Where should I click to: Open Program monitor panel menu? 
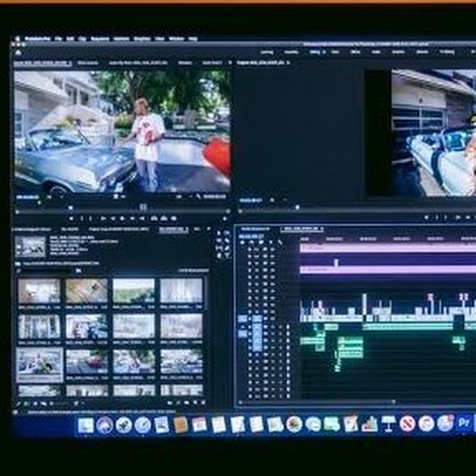tap(288, 62)
